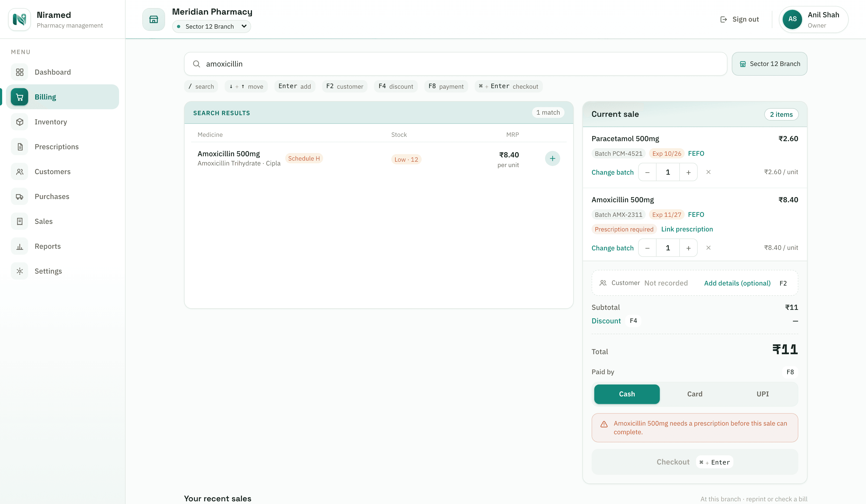Click the Purchases truck icon
This screenshot has width=866, height=504.
point(19,197)
